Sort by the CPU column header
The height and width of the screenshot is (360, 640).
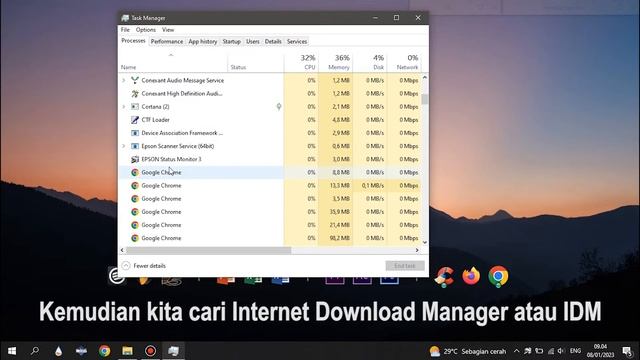click(x=301, y=62)
